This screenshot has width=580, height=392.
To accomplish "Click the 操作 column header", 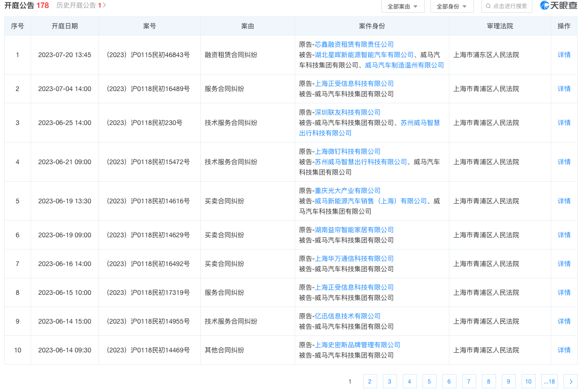I will 564,26.
